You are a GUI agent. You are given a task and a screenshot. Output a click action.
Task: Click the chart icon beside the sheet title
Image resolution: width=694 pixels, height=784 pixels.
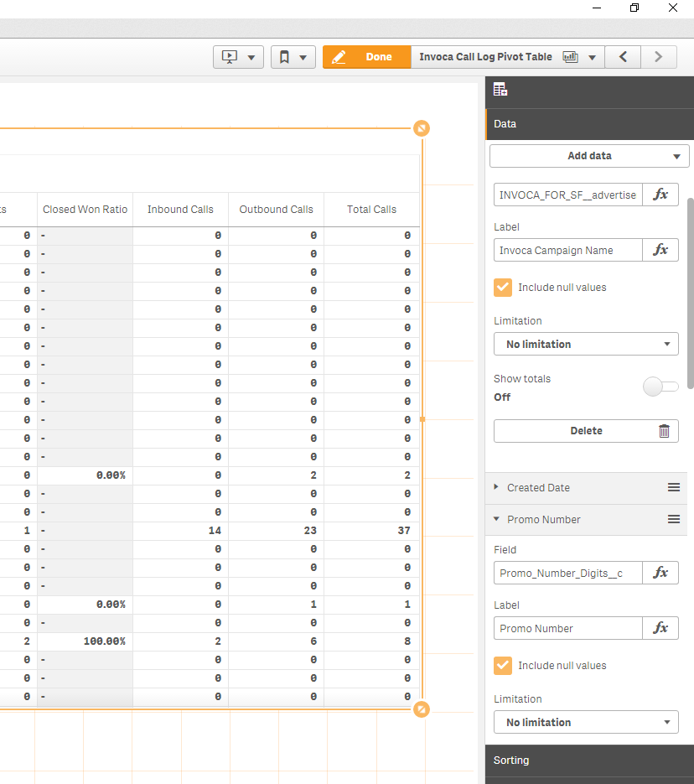pyautogui.click(x=569, y=56)
